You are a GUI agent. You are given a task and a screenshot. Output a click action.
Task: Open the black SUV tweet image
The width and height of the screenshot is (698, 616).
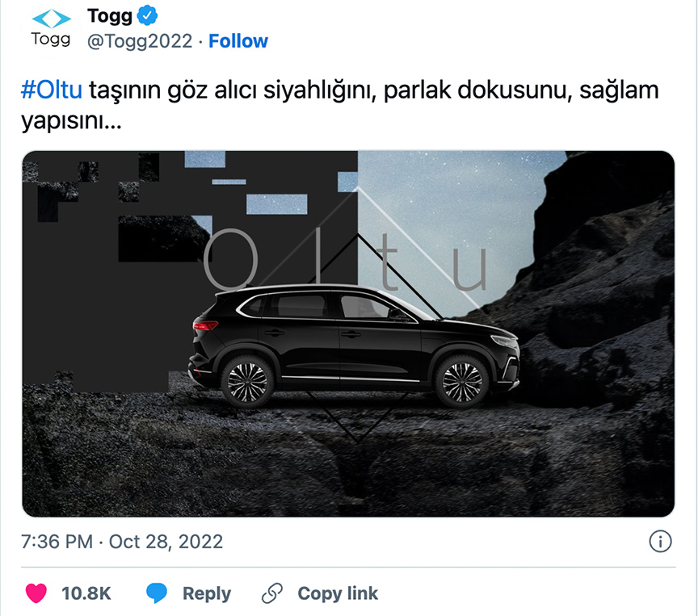coord(348,333)
